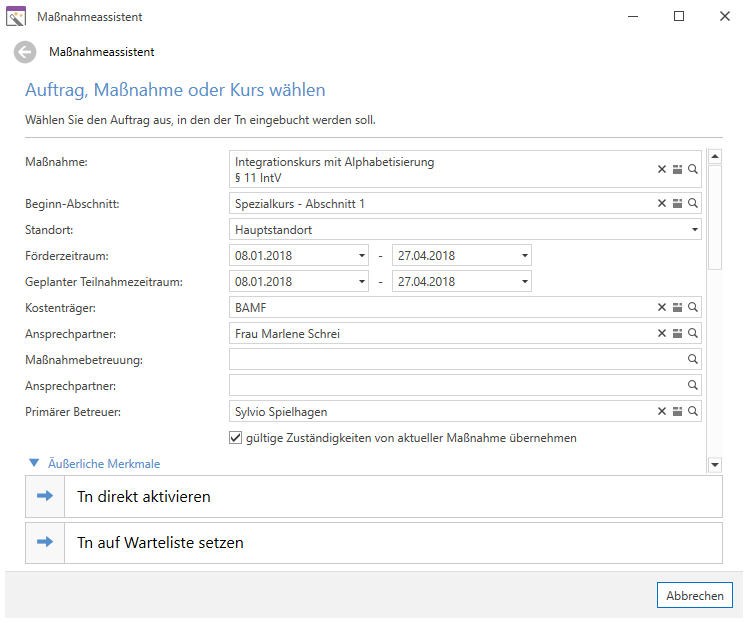Click the Abbrechen button
748x623 pixels.
pos(695,595)
